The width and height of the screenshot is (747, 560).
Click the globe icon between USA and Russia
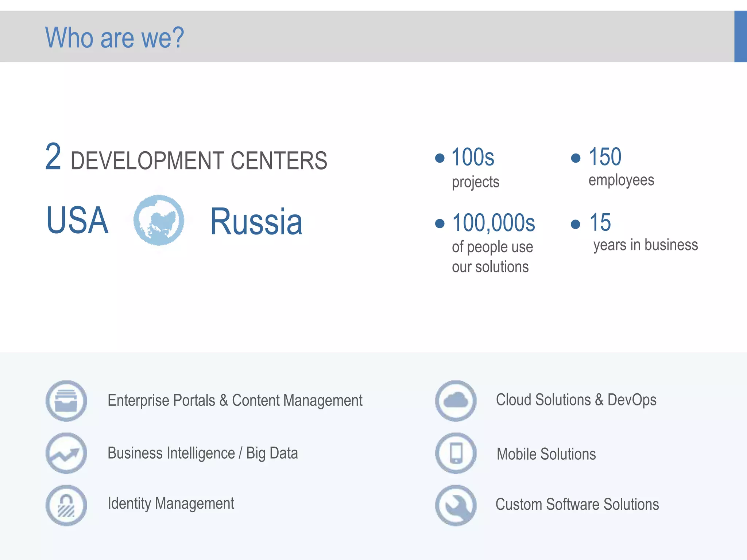tap(159, 220)
